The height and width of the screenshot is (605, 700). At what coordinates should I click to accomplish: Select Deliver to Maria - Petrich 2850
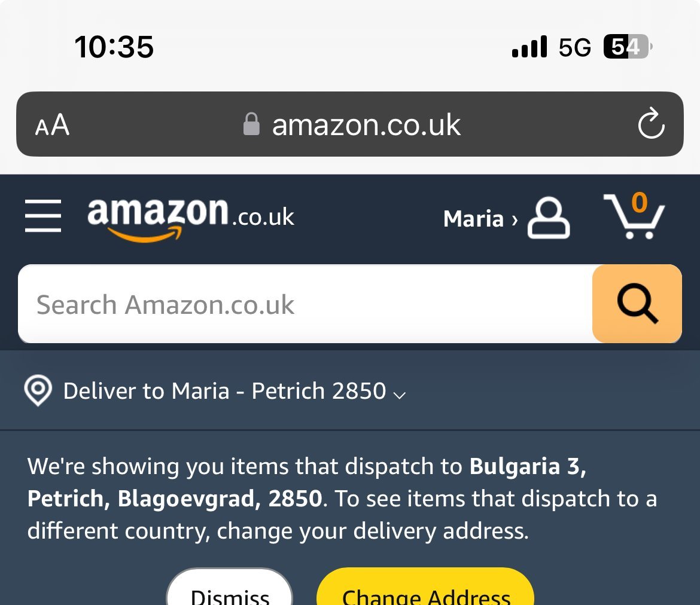tap(224, 391)
